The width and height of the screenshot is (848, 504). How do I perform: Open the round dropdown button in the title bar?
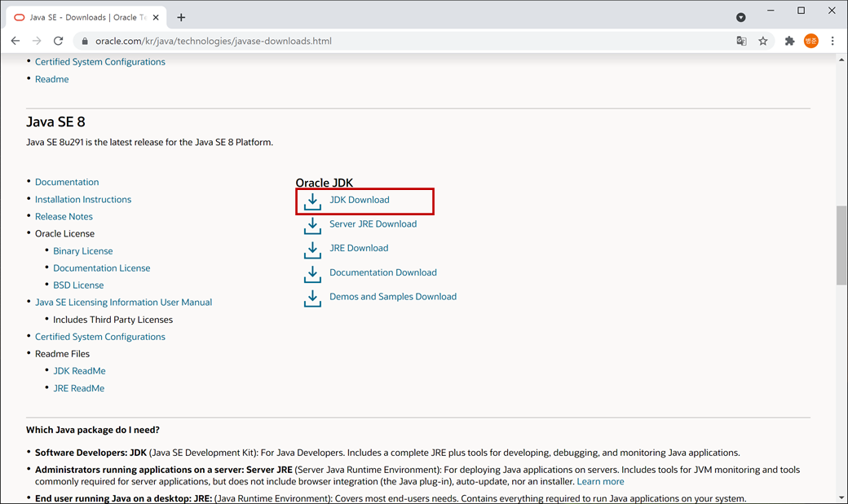(x=741, y=17)
